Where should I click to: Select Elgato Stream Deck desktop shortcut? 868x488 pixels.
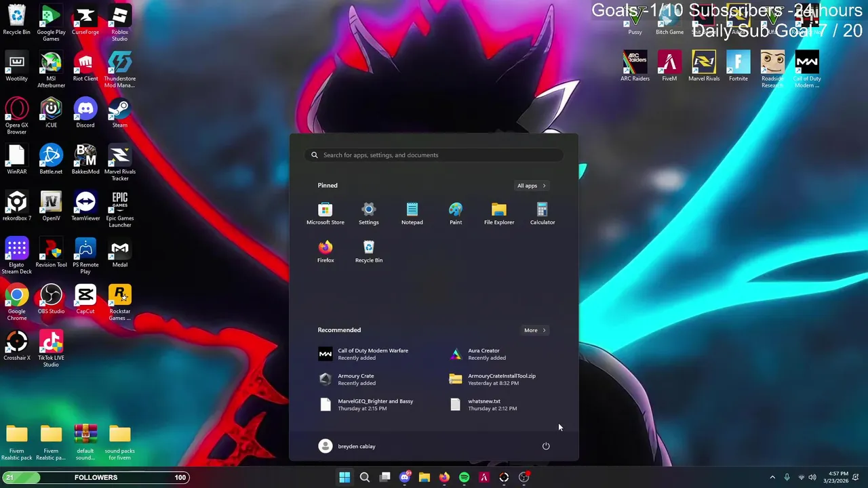click(x=17, y=256)
